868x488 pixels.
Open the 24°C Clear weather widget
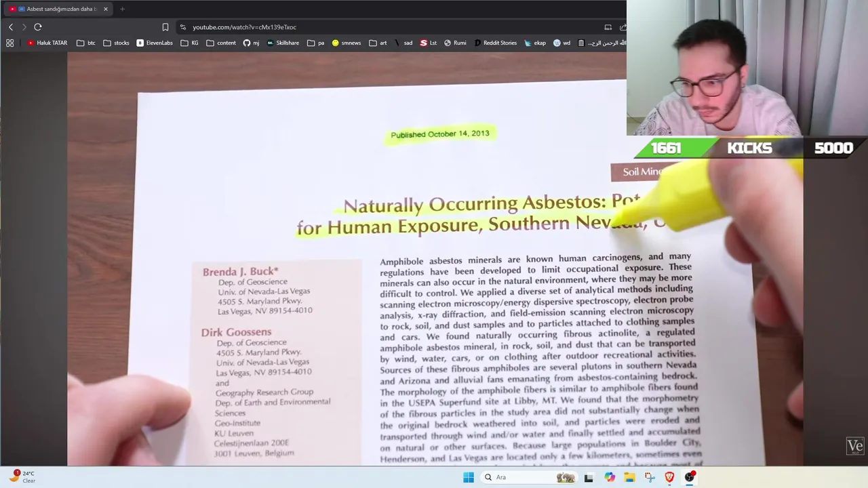click(22, 477)
